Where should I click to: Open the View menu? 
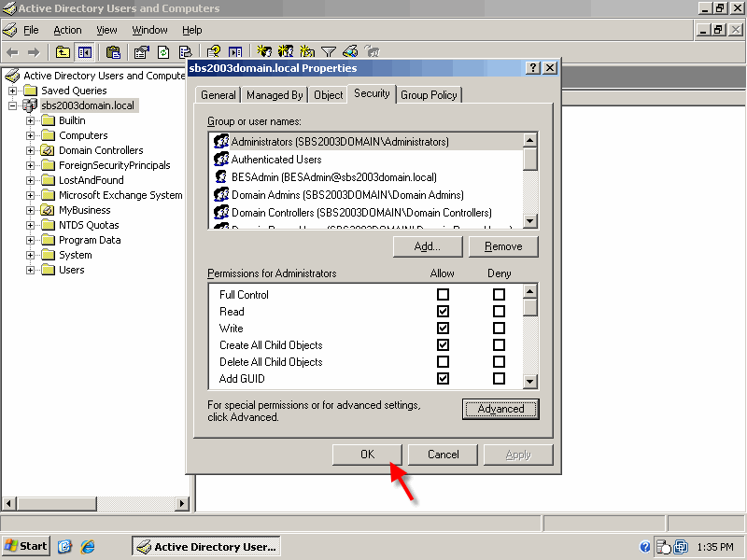[x=106, y=30]
